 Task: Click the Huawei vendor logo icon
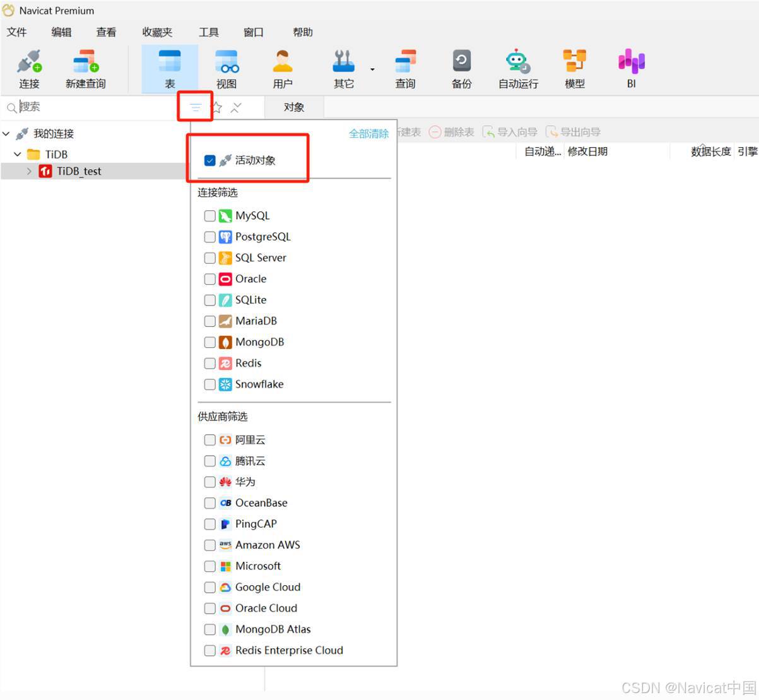tap(225, 482)
